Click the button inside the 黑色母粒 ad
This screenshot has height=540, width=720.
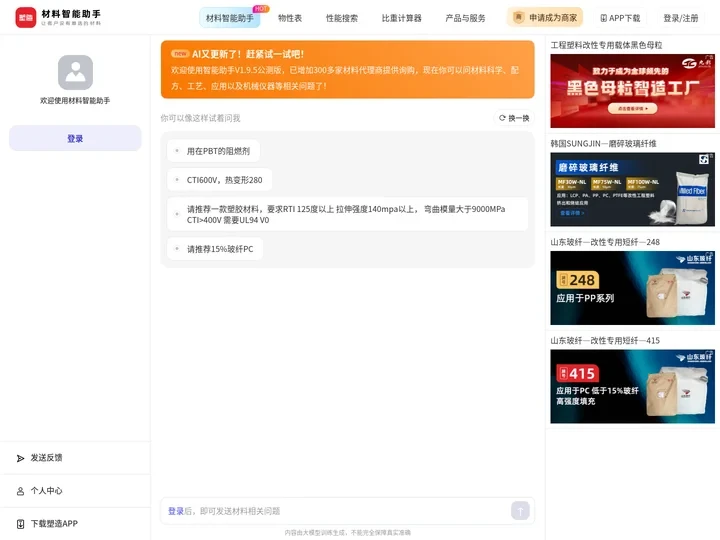pos(632,109)
